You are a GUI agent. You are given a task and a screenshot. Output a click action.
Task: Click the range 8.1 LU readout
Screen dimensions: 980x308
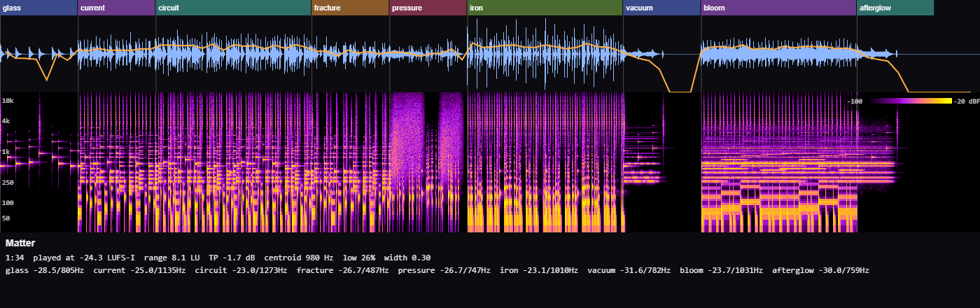point(172,258)
